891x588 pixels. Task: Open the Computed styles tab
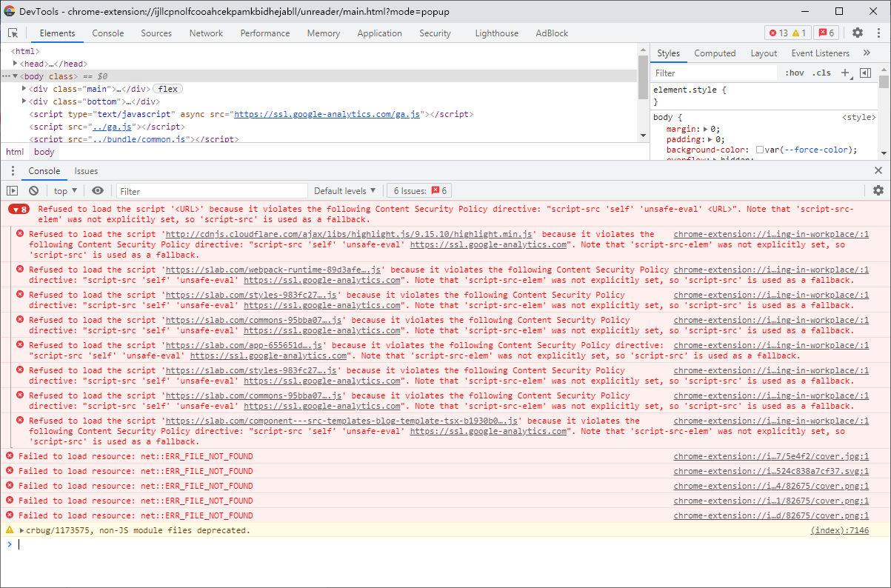715,53
